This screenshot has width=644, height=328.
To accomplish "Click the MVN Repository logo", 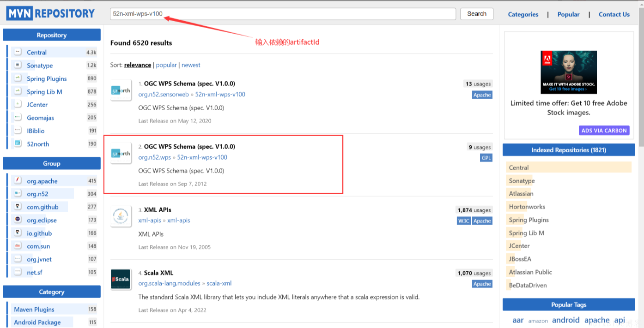I will (x=50, y=13).
